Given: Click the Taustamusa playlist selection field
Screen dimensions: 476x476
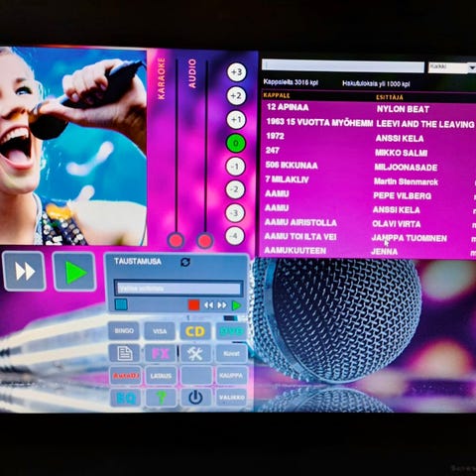Looking at the screenshot, I should point(178,289).
